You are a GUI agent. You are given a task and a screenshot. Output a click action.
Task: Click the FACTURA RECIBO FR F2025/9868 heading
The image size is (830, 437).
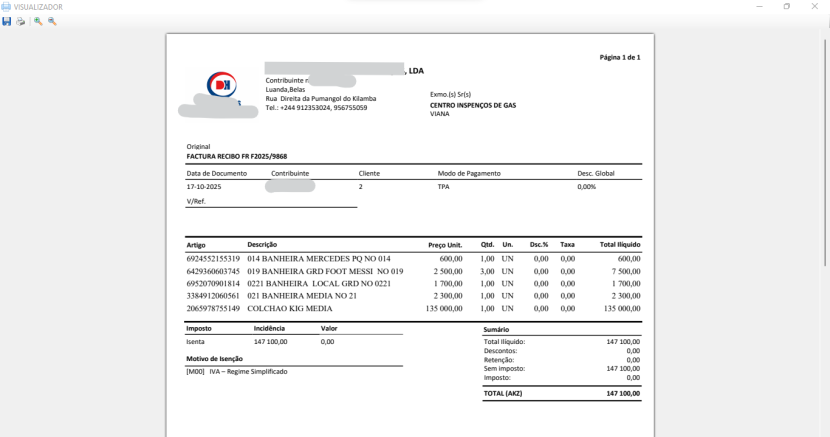(x=237, y=156)
